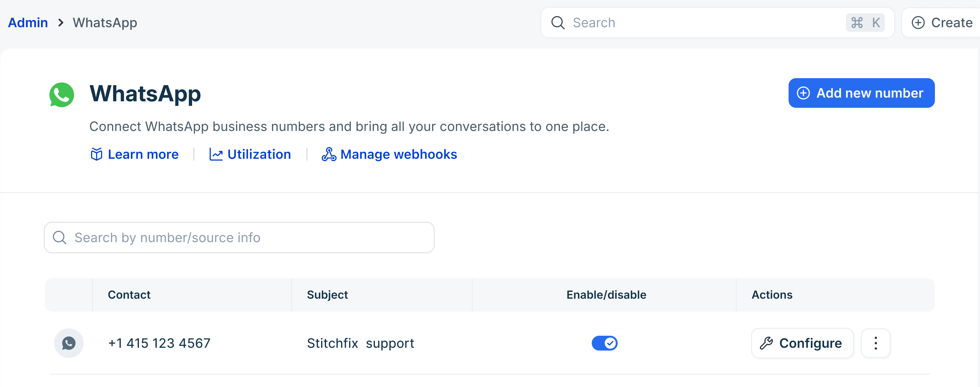The height and width of the screenshot is (387, 980).
Task: Navigate to Admin in the breadcrumb
Action: click(x=28, y=23)
